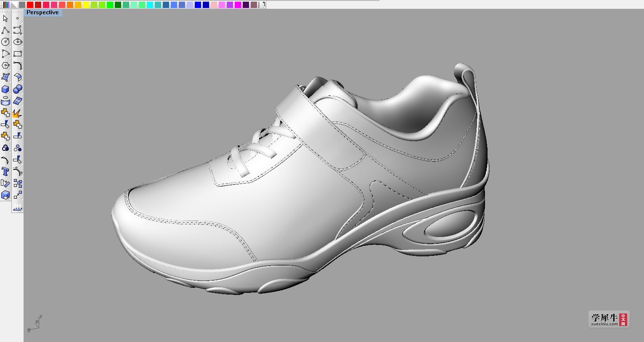Select the blue letter T Text tool
The width and height of the screenshot is (644, 342).
(x=5, y=171)
